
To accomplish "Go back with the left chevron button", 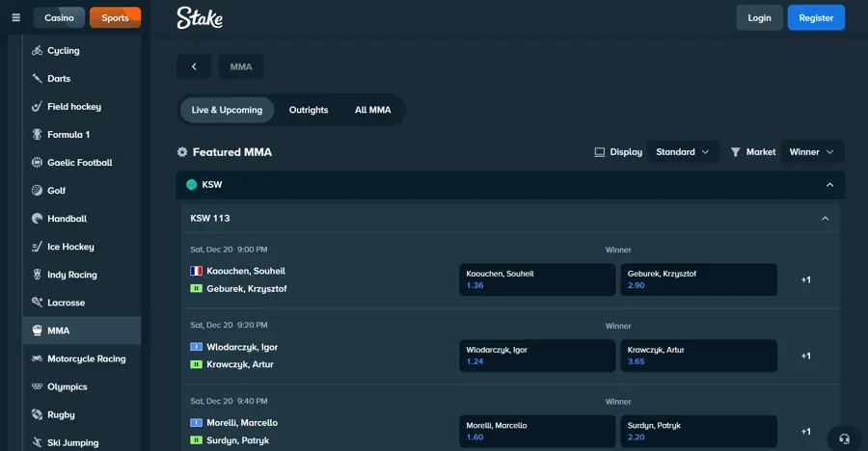I will point(194,66).
